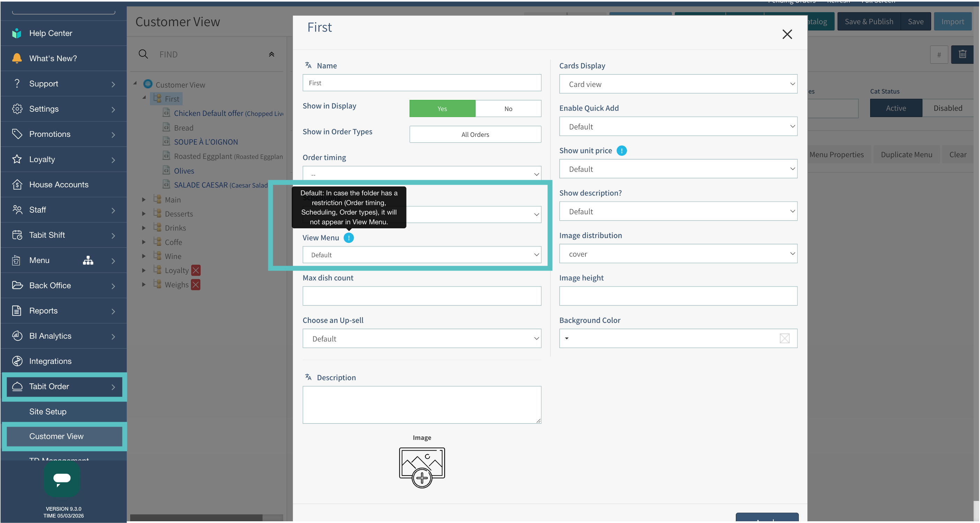The width and height of the screenshot is (980, 523).
Task: Expand the Wine folder in tree
Action: pyautogui.click(x=144, y=256)
